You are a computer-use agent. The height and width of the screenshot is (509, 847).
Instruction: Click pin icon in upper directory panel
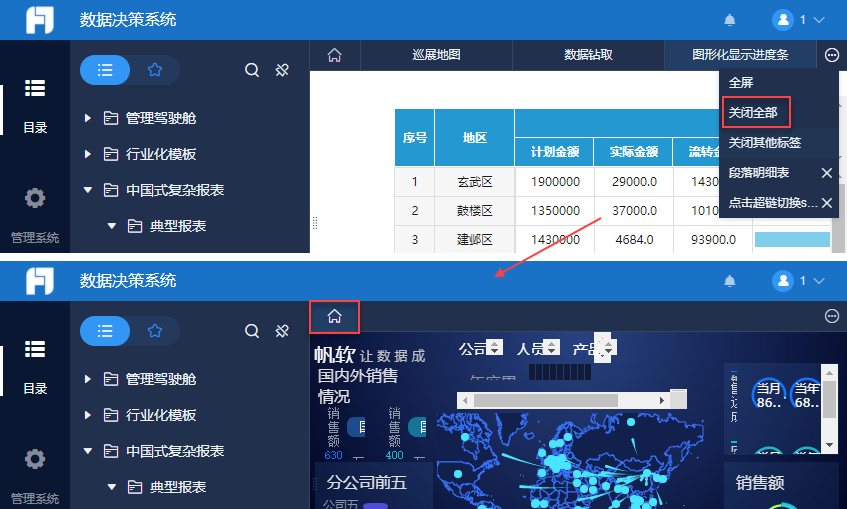point(282,70)
